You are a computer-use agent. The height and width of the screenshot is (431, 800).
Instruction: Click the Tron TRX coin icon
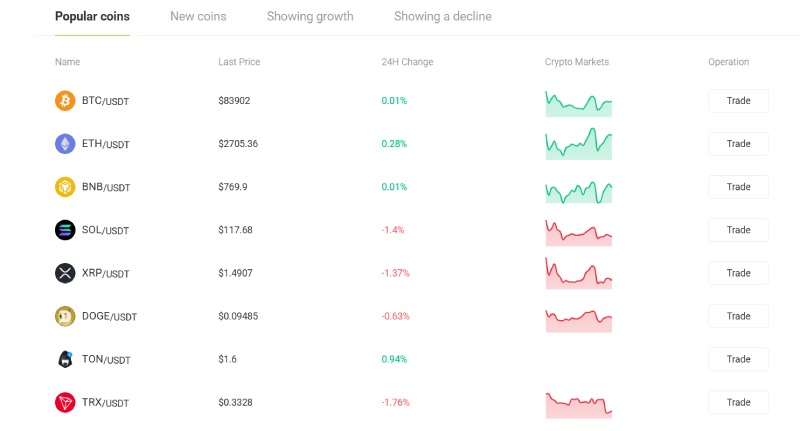65,402
